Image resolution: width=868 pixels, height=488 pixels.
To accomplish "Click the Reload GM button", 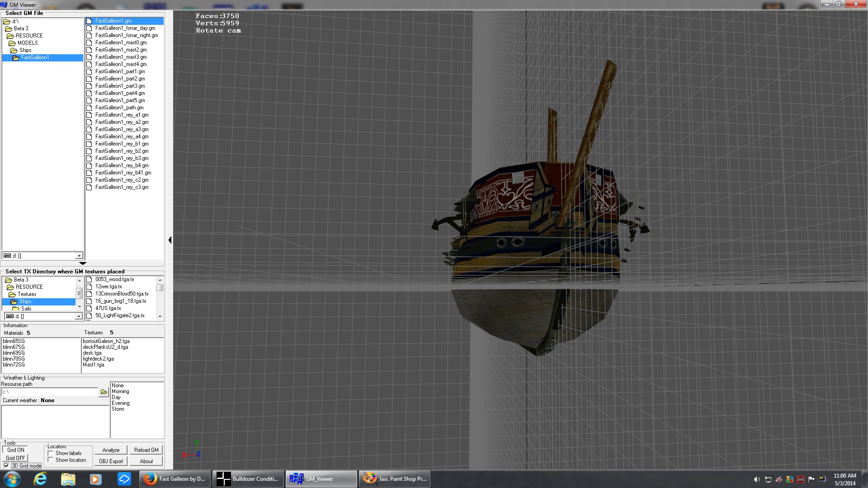I will coord(146,450).
